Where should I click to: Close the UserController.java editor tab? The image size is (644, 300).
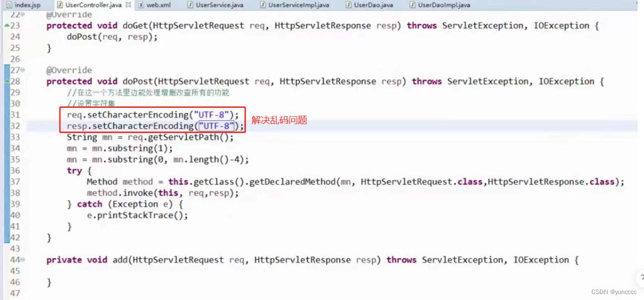coord(129,5)
